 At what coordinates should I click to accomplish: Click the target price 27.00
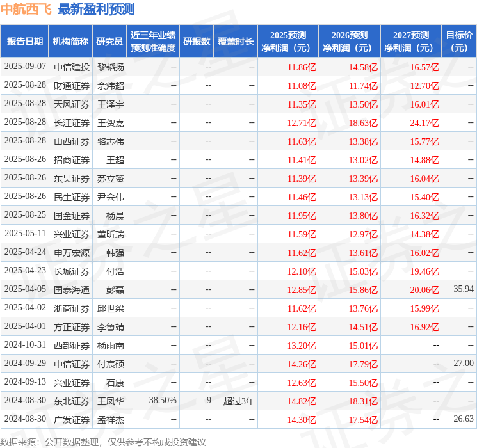tap(464, 363)
